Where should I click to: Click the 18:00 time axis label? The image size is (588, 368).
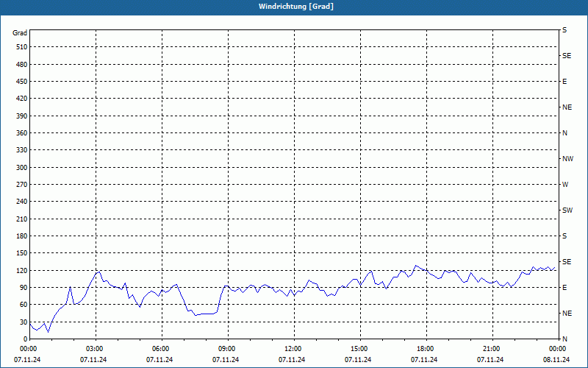[425, 349]
